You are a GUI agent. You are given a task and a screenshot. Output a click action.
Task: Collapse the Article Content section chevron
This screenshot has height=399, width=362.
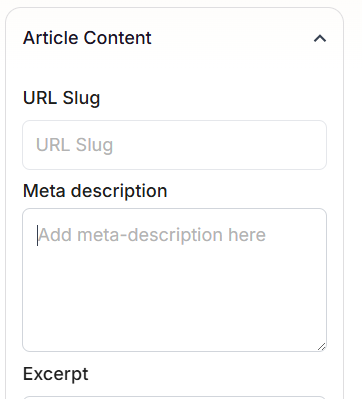[x=320, y=39]
